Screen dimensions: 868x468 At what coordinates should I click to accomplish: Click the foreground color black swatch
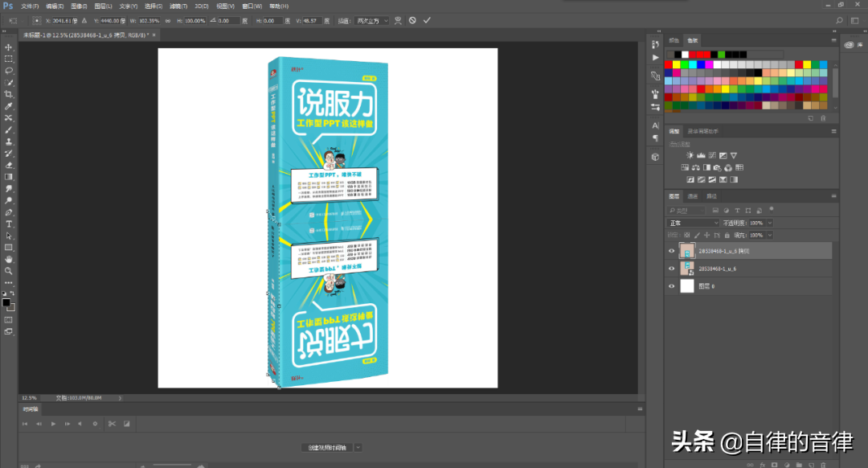(6, 302)
